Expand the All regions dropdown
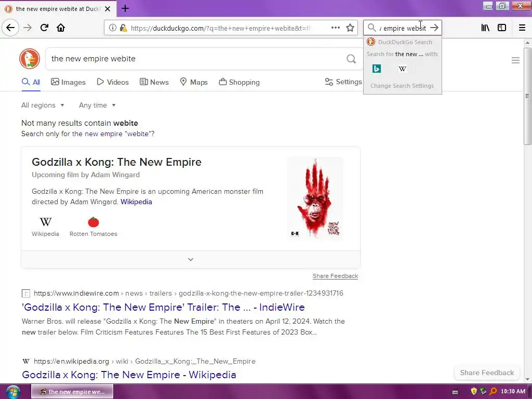Viewport: 532px width, 399px height. (x=43, y=105)
